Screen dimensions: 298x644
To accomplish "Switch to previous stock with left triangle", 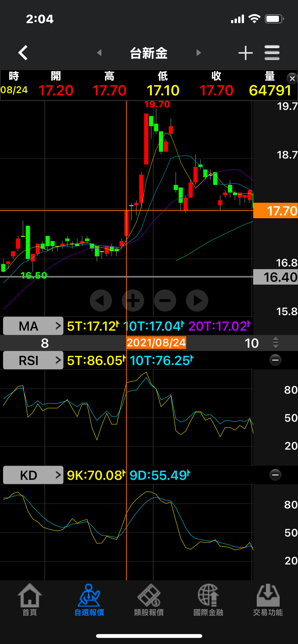I will (x=99, y=53).
